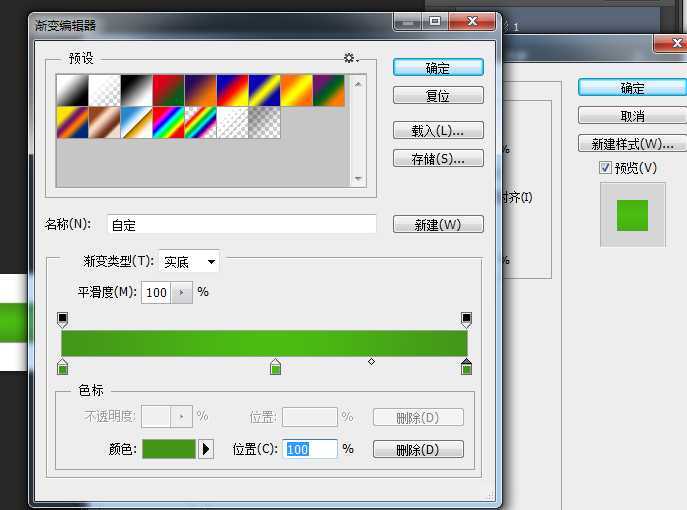Select the transparent rainbow gradient preset

(x=201, y=122)
